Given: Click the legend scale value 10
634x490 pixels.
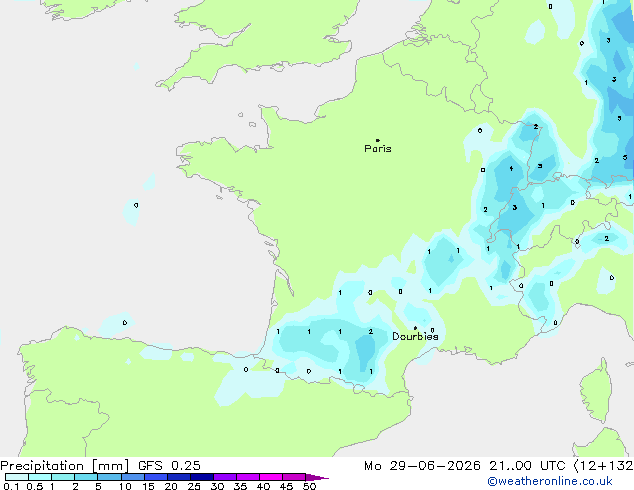Looking at the screenshot, I should (125, 486).
